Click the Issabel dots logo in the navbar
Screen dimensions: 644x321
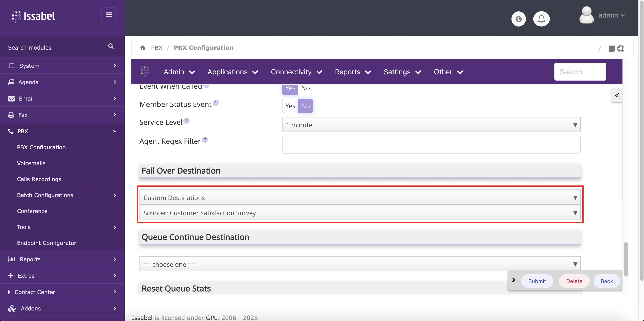coord(144,72)
